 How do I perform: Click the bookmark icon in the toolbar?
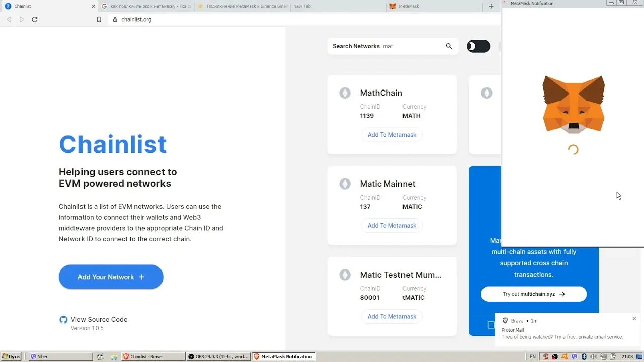99,19
